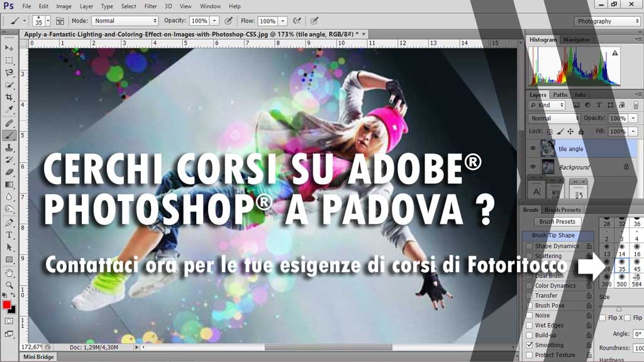
Task: Select the Healing Brush tool
Action: 9,123
